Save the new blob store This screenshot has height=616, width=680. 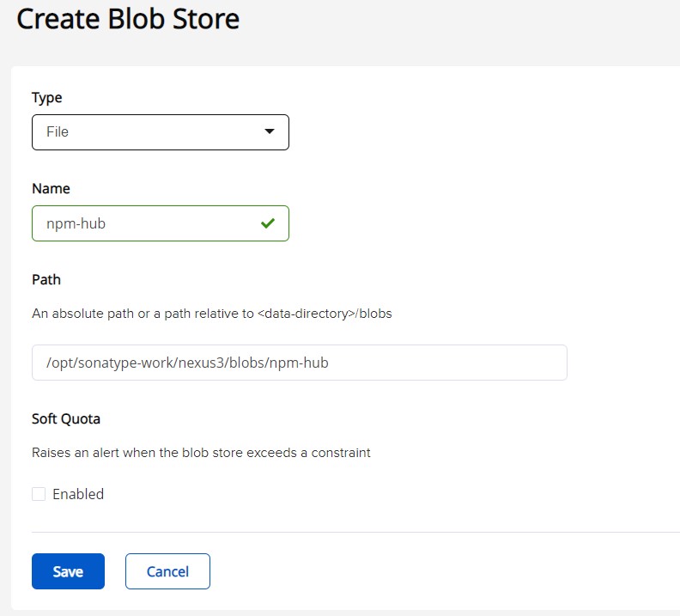68,571
